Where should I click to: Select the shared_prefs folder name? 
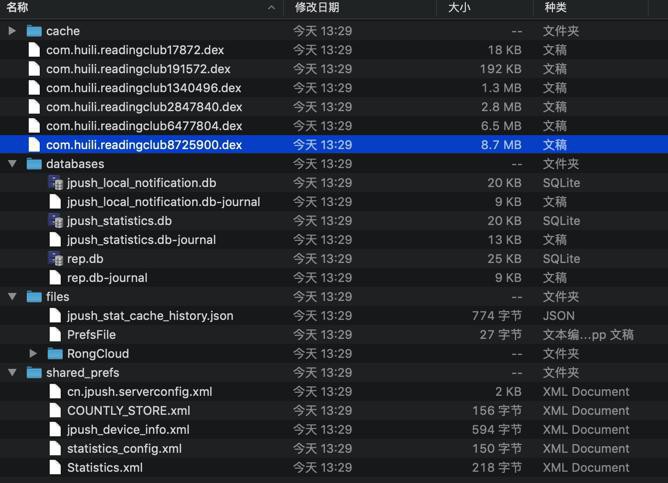(x=83, y=373)
